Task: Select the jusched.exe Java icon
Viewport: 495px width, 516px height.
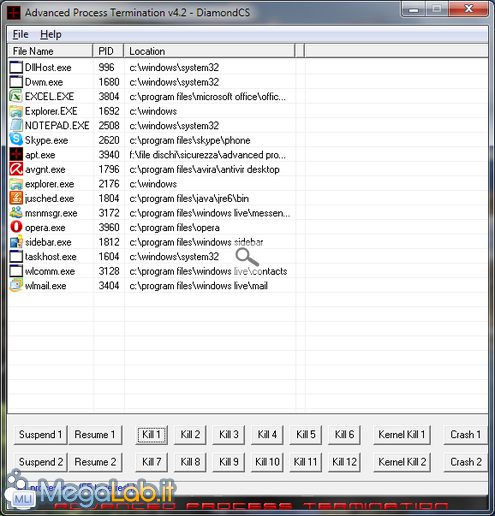Action: pyautogui.click(x=16, y=198)
